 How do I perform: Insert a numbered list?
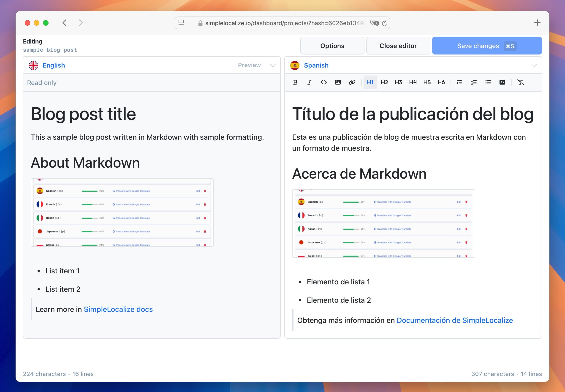click(x=474, y=82)
